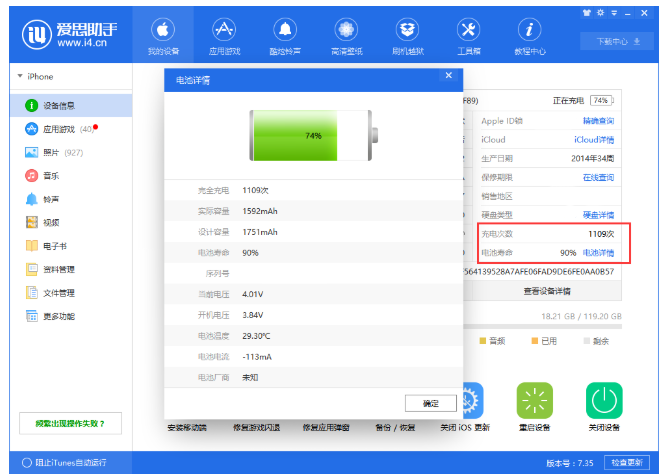This screenshot has height=475, width=661.
Task: Click 电池电流 value -113mA
Action: 257,357
